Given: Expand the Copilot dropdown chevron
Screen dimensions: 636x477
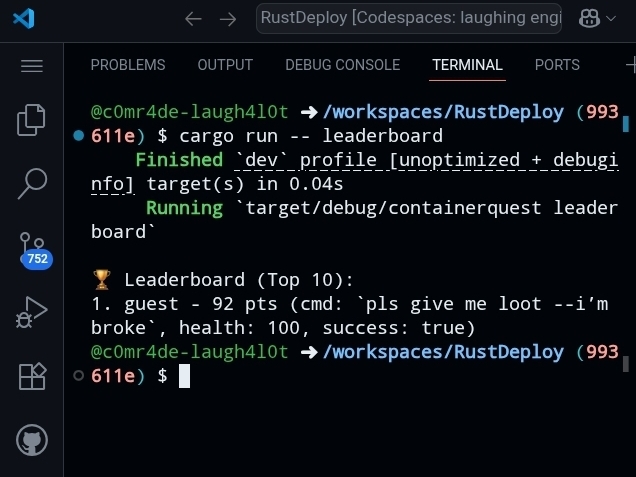Looking at the screenshot, I should coord(611,19).
